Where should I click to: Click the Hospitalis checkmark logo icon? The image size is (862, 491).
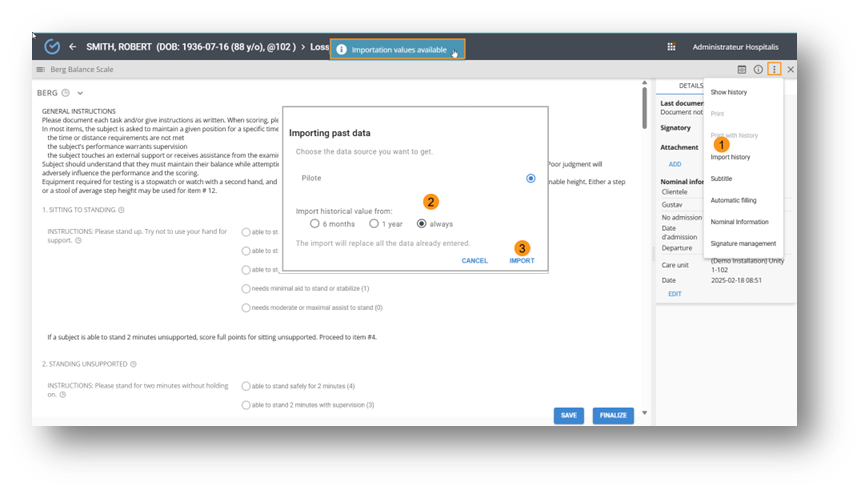coord(51,47)
